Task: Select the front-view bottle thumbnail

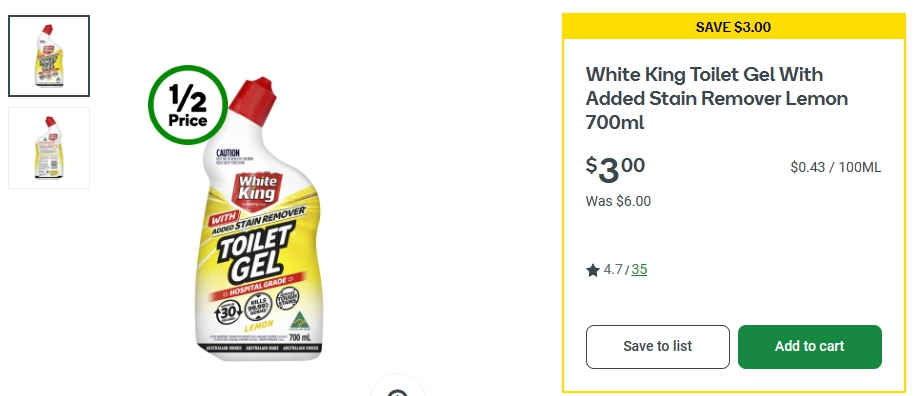Action: (49, 56)
